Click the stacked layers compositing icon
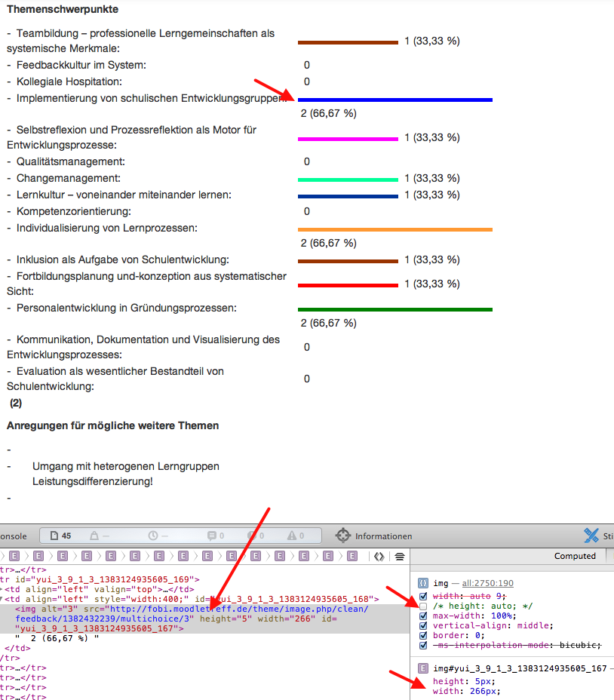Viewport: 614px width, 700px height. point(400,556)
